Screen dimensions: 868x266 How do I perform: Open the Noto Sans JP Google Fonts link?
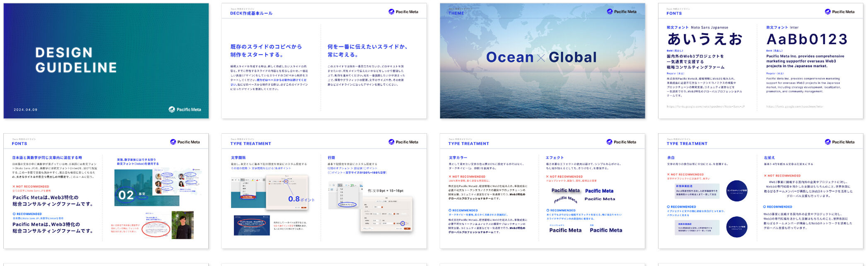[x=705, y=107]
